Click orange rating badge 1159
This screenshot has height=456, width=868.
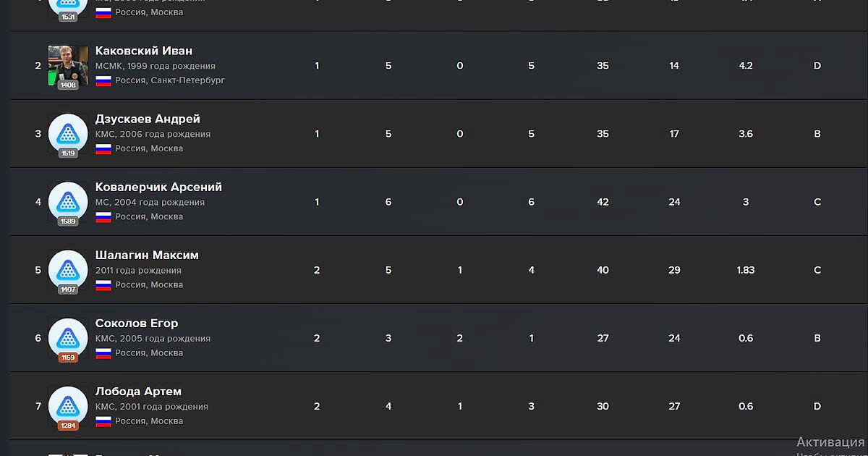68,358
